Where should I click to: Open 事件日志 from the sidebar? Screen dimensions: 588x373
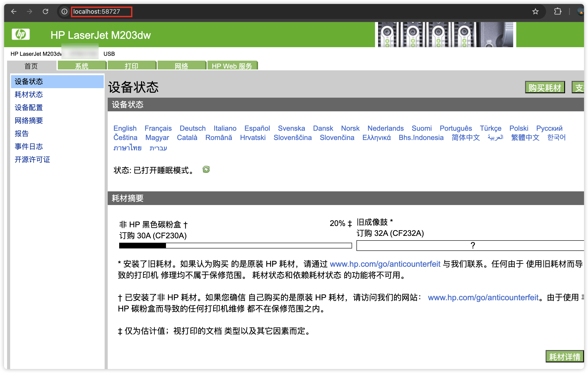(x=29, y=146)
